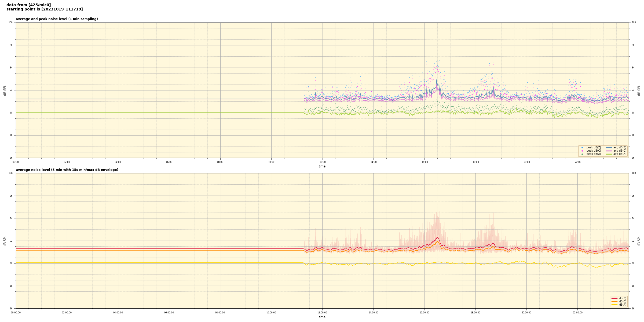The width and height of the screenshot is (644, 322).
Task: Click the 'average and peak noise level' chart title
Action: [x=57, y=19]
